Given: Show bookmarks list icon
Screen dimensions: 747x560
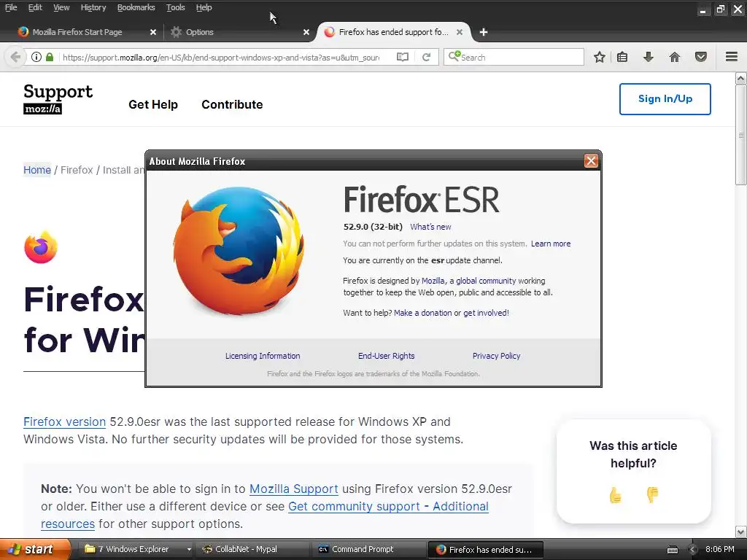Looking at the screenshot, I should (x=622, y=57).
